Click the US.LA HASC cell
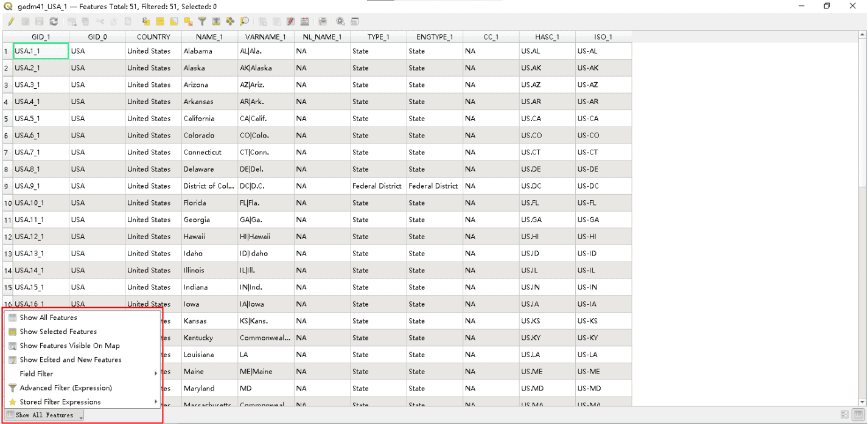The width and height of the screenshot is (868, 424). pyautogui.click(x=547, y=355)
